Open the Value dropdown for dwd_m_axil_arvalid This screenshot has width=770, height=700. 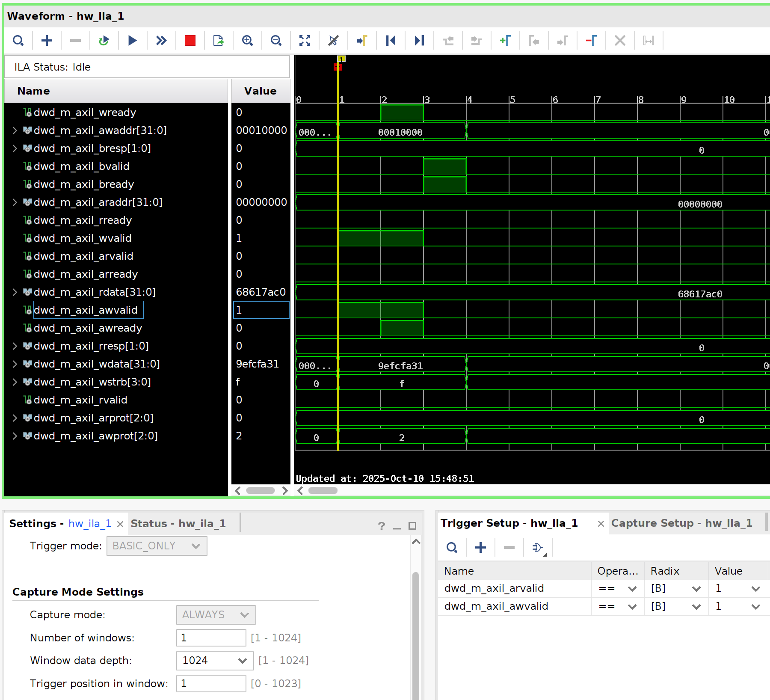pos(755,589)
